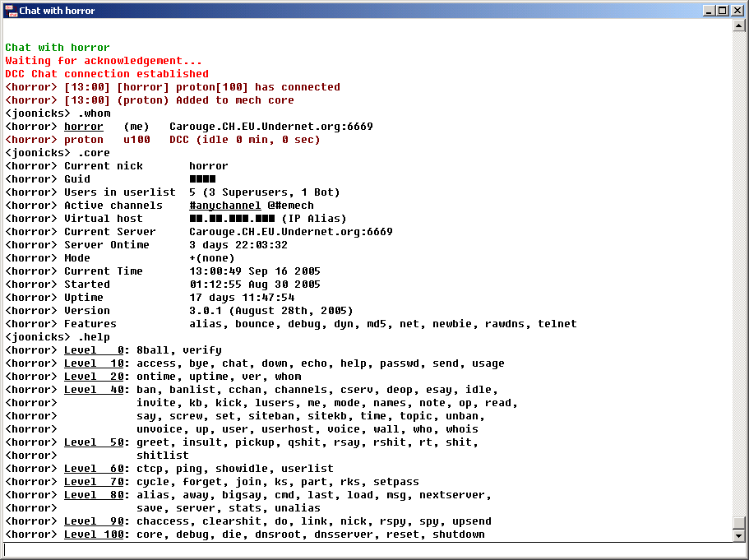Click the chat window icon in title bar
This screenshot has height=560, width=749.
11,11
